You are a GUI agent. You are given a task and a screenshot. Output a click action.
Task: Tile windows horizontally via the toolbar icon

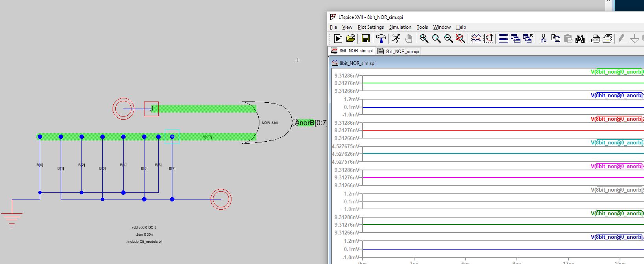(x=503, y=39)
